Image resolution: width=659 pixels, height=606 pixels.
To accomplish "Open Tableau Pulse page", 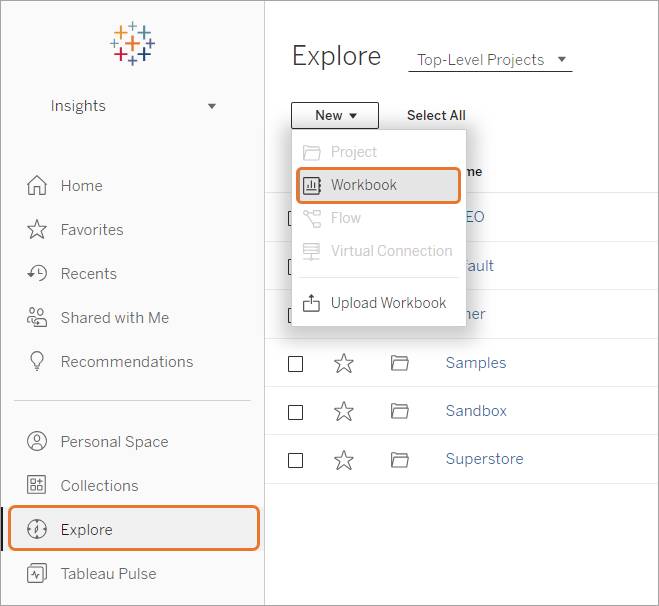I will pyautogui.click(x=108, y=573).
